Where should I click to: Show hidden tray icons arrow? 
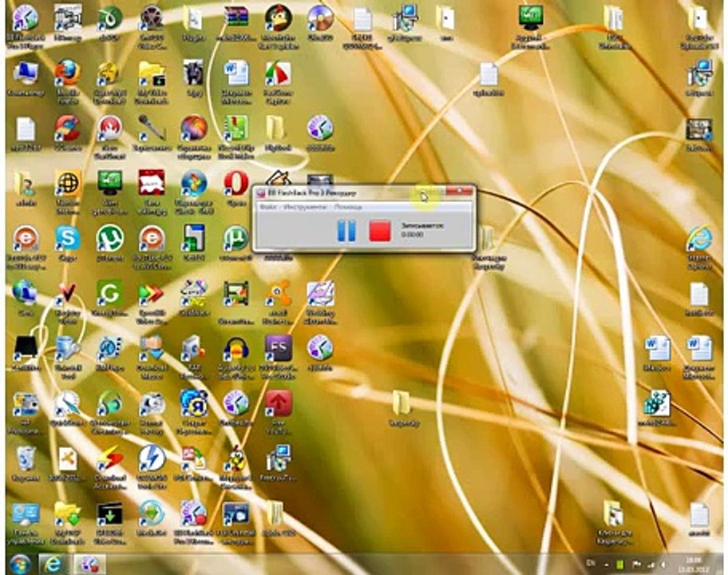pos(607,565)
